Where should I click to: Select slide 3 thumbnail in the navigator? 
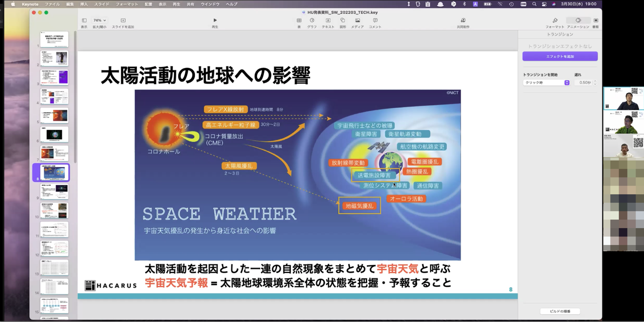pos(54,77)
